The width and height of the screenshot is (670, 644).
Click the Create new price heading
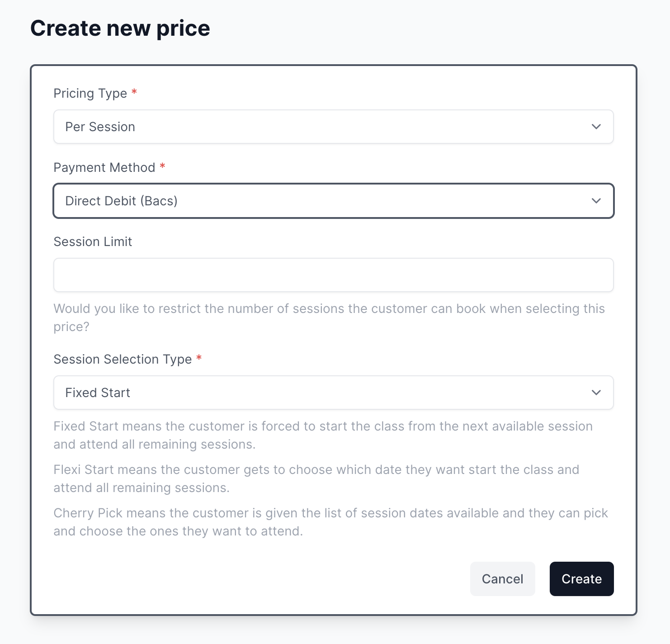[120, 28]
